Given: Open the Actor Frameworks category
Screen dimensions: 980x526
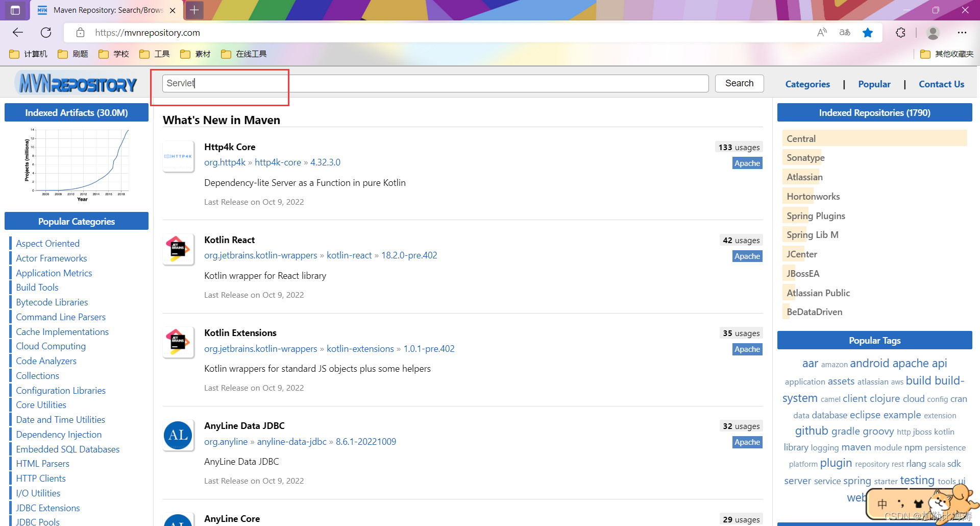Looking at the screenshot, I should [x=51, y=258].
